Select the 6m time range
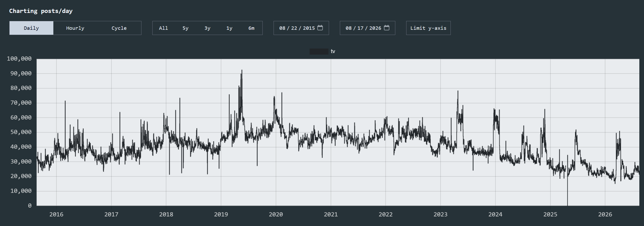This screenshot has height=226, width=644. pos(251,28)
